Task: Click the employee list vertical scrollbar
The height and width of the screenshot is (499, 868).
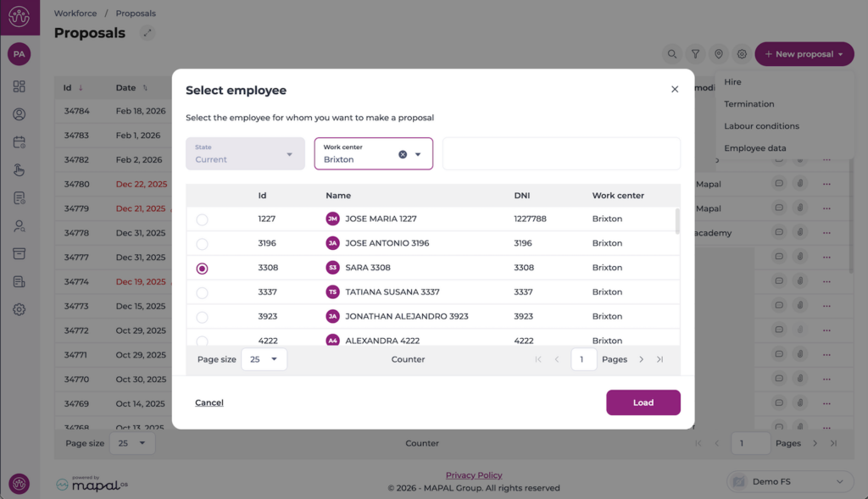Action: [676, 222]
